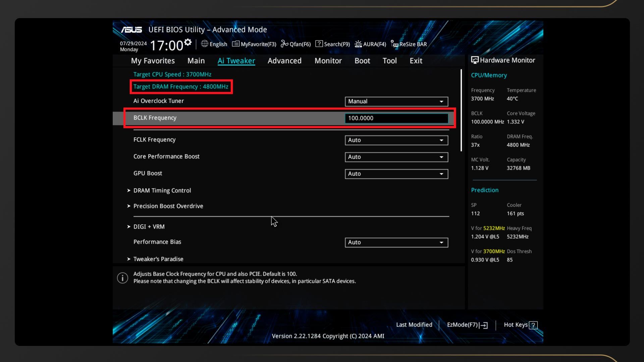
Task: Open MyFavorite list icon
Action: point(236,44)
